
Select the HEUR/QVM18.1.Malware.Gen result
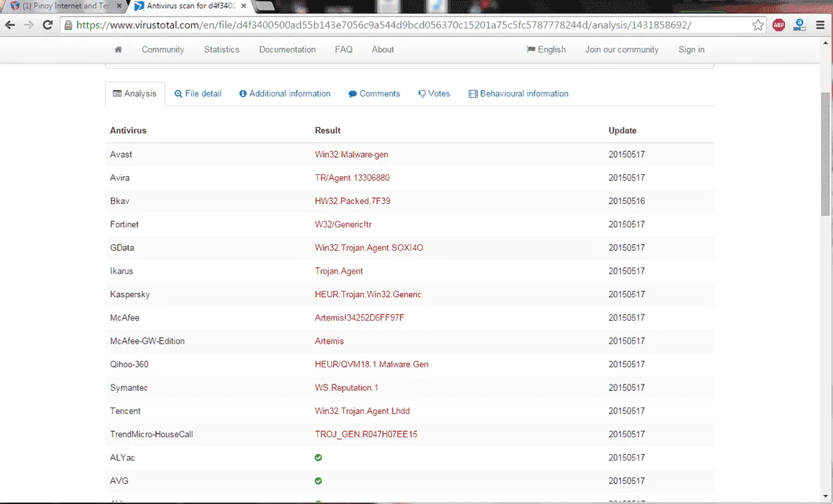(x=372, y=365)
